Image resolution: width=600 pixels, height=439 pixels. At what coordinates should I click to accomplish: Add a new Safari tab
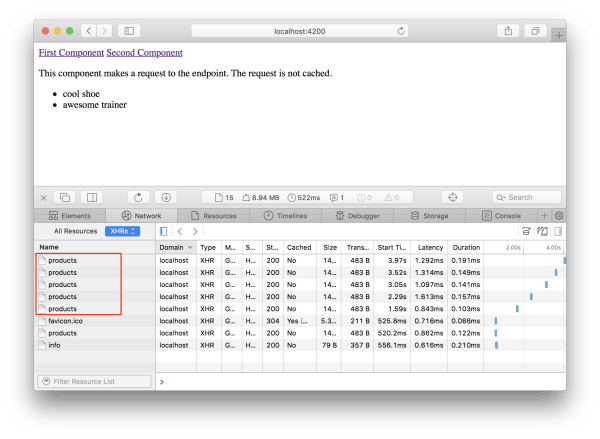coord(559,36)
